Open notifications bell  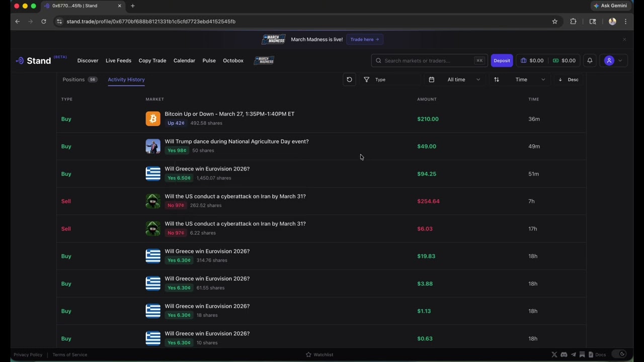click(x=590, y=60)
